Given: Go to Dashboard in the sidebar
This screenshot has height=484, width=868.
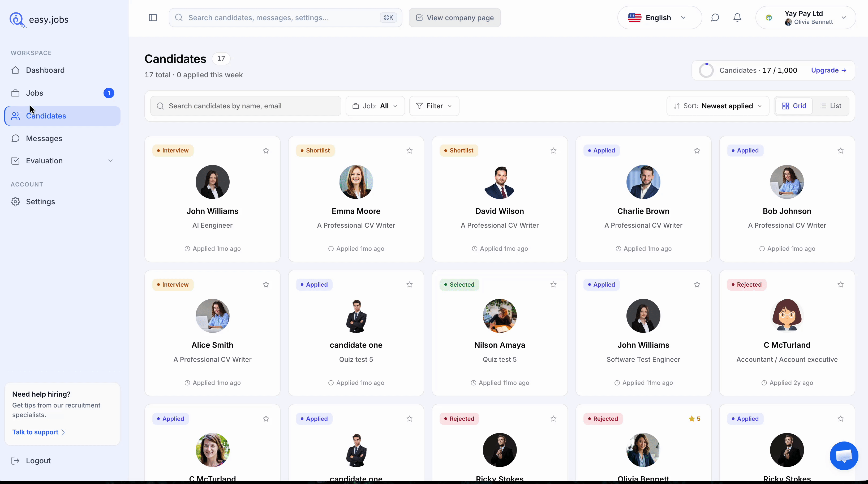Looking at the screenshot, I should coord(62,70).
